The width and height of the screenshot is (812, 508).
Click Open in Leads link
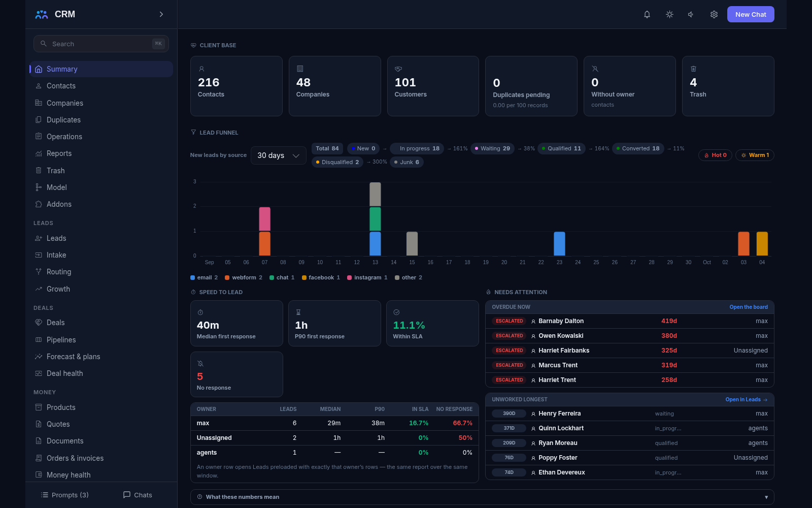click(746, 399)
